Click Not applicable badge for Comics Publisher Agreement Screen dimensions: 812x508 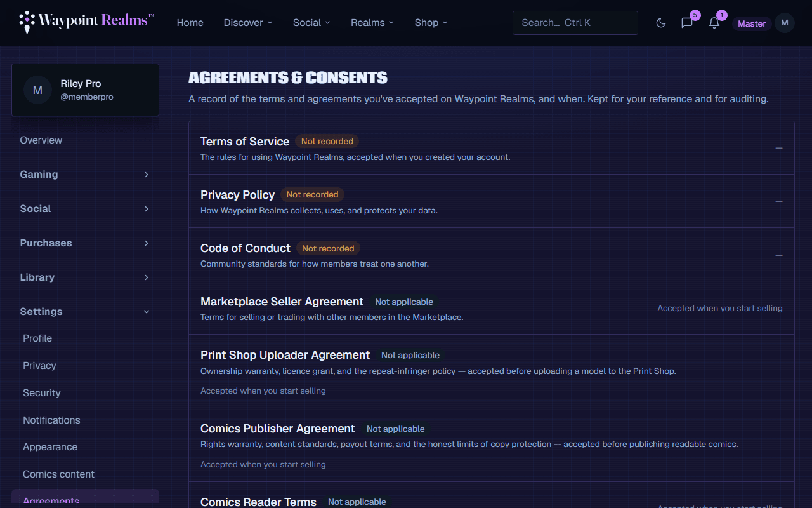pos(396,429)
